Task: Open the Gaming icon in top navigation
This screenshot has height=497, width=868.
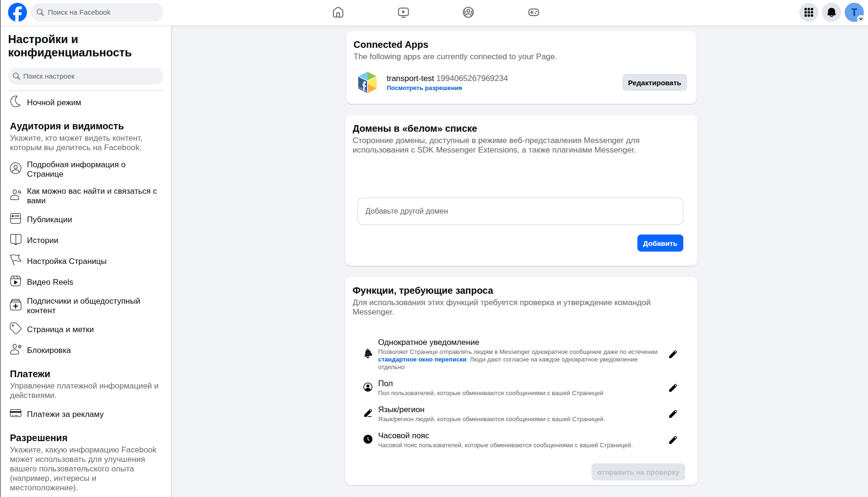Action: 534,12
